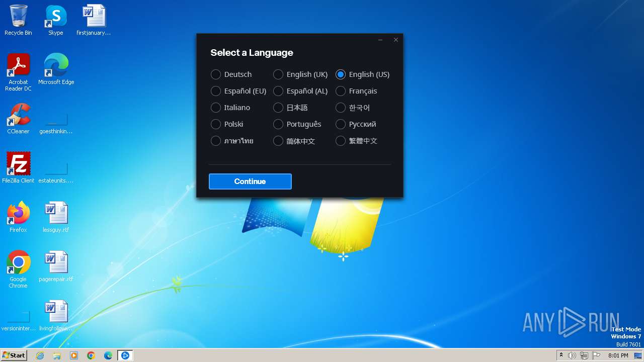Launch Firefox desktop shortcut

[x=18, y=217]
